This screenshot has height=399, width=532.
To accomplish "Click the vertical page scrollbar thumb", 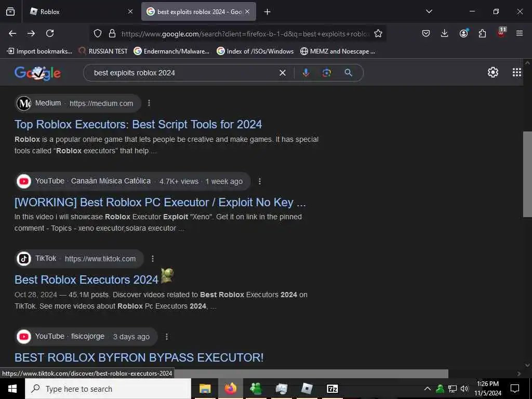I will pos(527,174).
